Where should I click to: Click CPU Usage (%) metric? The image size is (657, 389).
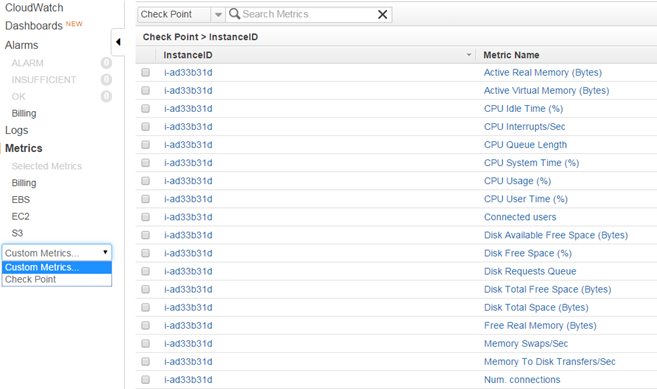click(x=517, y=181)
